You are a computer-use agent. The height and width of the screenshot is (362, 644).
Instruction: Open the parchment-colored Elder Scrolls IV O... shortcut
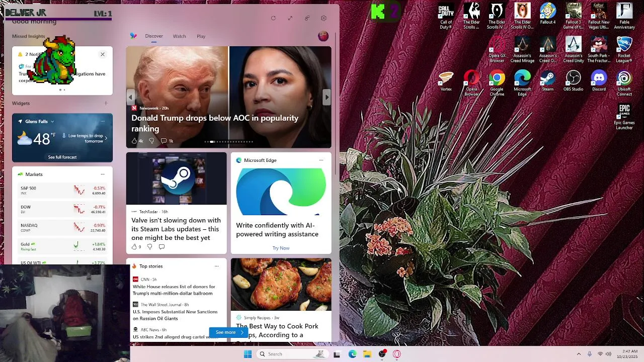(522, 16)
